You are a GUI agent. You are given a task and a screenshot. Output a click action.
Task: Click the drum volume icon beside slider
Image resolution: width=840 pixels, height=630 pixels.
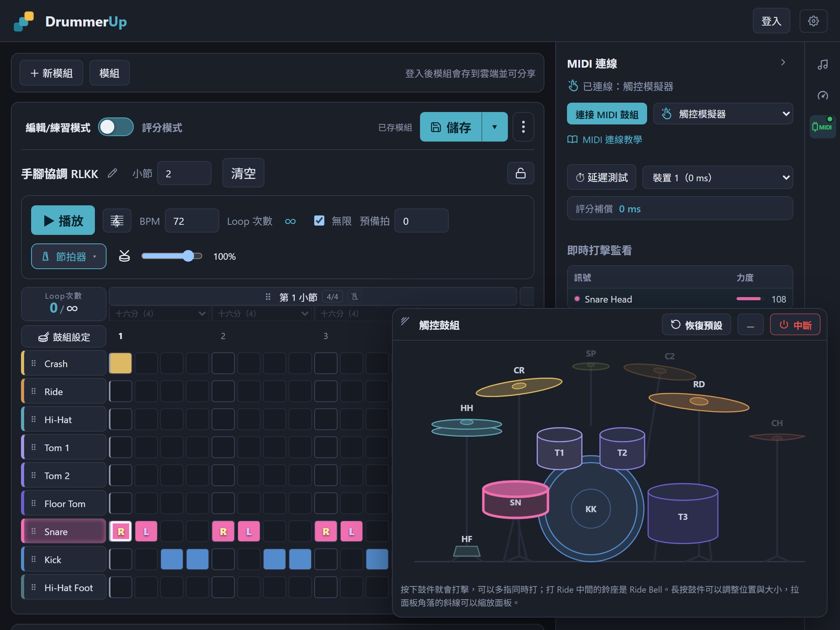(x=124, y=256)
